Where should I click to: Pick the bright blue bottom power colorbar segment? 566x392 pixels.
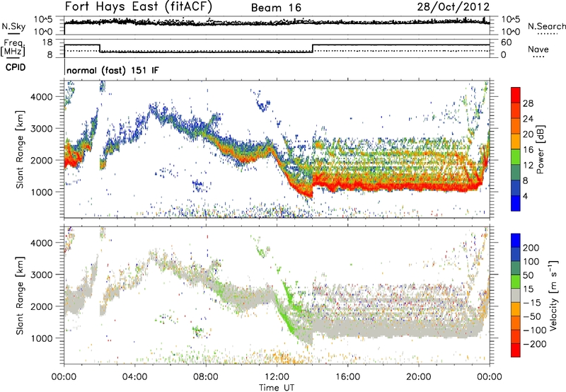pos(516,203)
